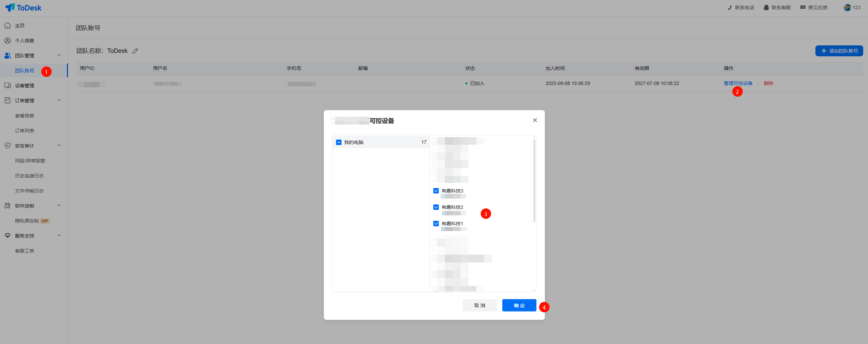Viewport: 868px width, 344px height.
Task: Click the 我的电脑 count 17
Action: click(x=424, y=142)
